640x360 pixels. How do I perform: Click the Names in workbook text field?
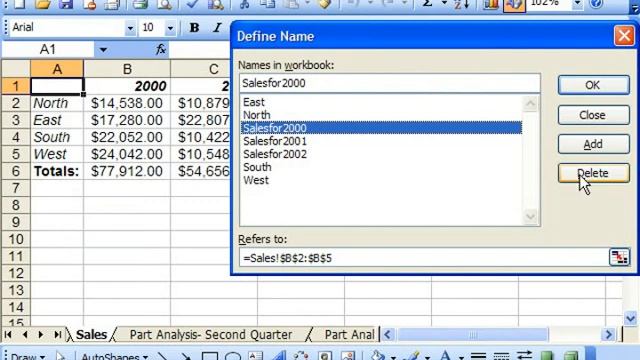click(x=390, y=83)
